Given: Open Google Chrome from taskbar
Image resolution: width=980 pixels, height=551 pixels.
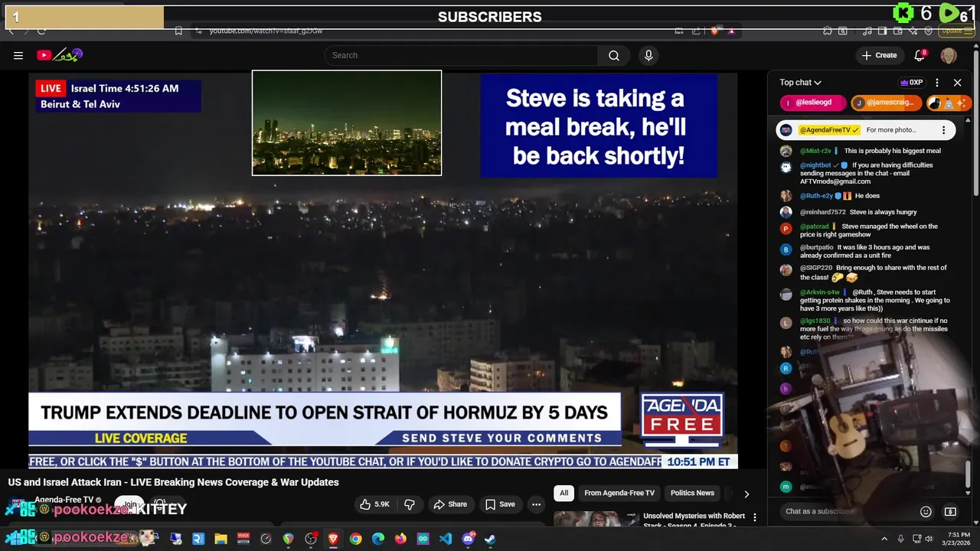Looking at the screenshot, I should (355, 539).
